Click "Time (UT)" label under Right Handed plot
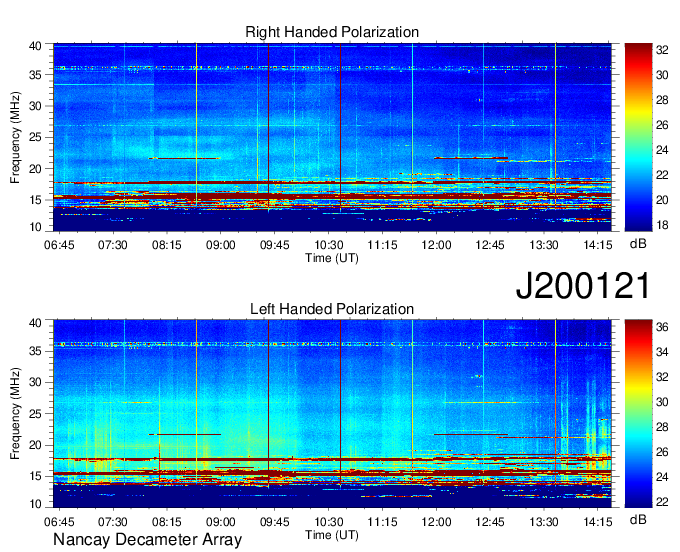Viewport: 680px width, 552px height. coord(332,258)
